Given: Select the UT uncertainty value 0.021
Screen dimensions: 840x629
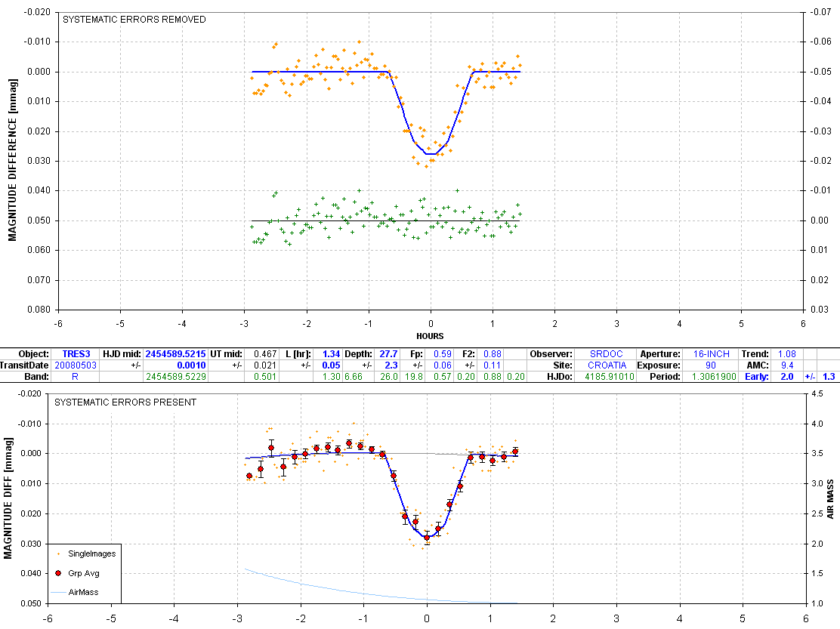Looking at the screenshot, I should tap(265, 365).
